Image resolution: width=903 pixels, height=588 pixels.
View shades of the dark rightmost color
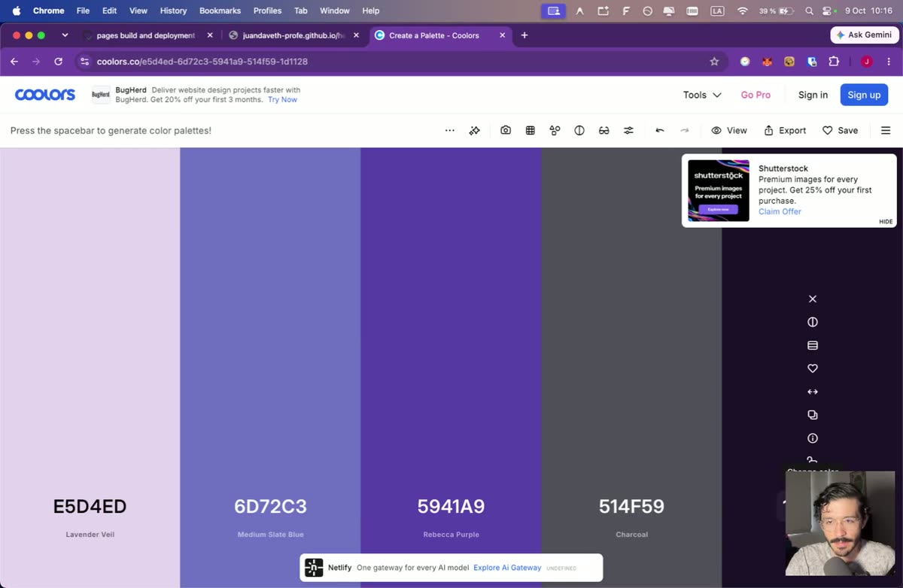(x=813, y=345)
